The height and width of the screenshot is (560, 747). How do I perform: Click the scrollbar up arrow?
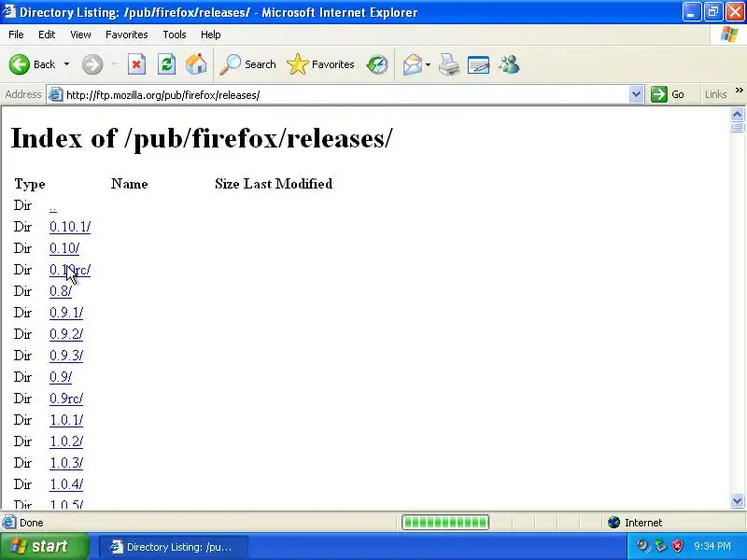[737, 114]
